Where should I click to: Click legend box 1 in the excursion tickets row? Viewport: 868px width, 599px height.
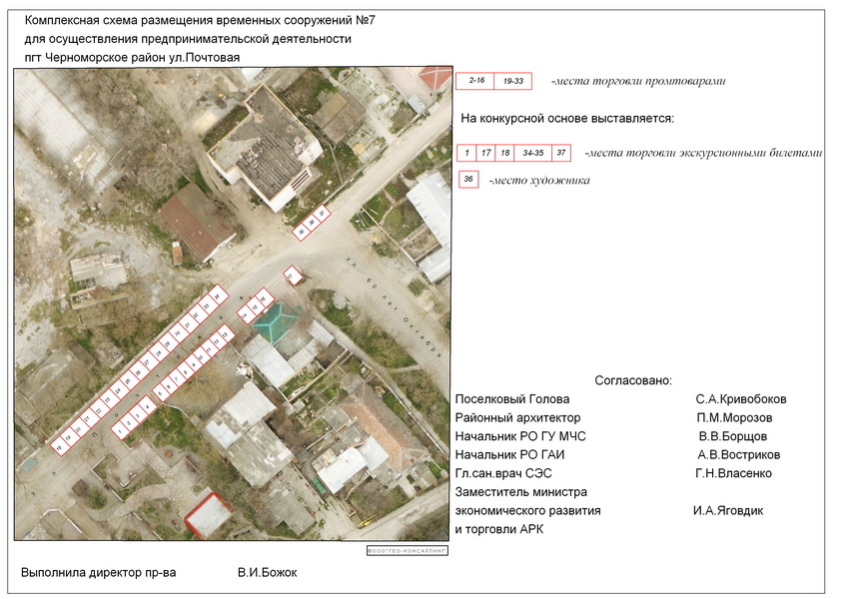click(465, 153)
